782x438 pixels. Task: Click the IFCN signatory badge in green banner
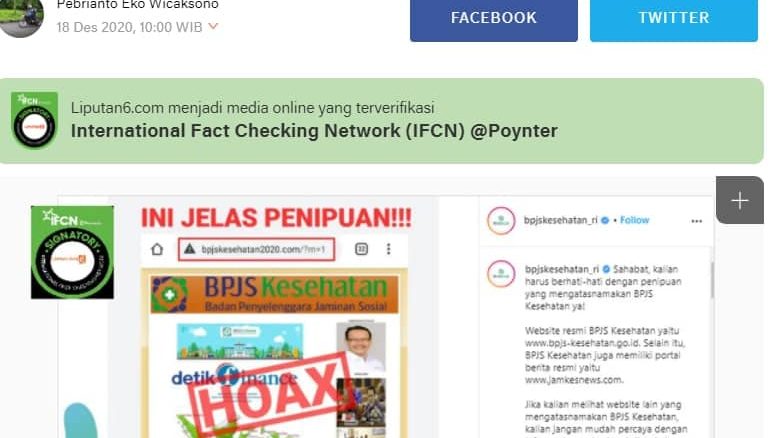point(34,120)
